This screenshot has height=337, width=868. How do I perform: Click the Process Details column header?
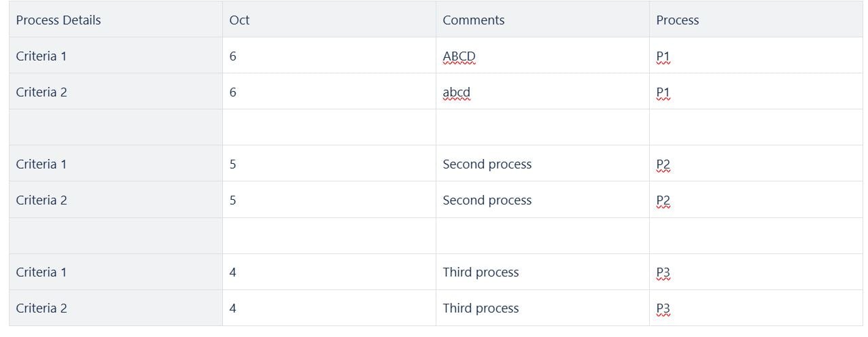tap(116, 20)
